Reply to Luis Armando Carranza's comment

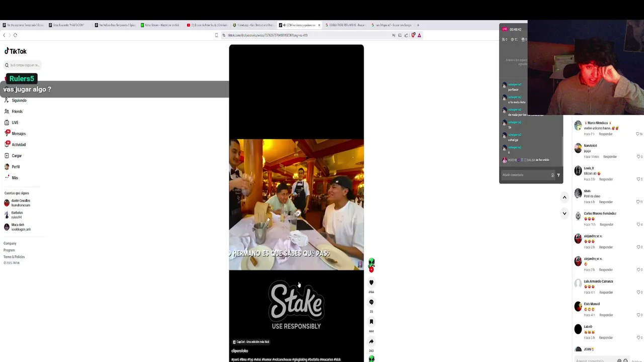606,293
